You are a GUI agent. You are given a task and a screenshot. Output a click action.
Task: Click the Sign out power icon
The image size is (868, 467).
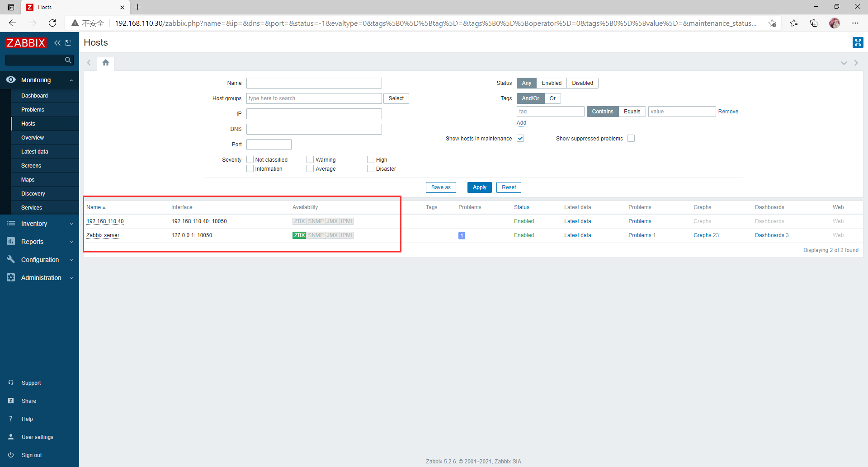11,455
